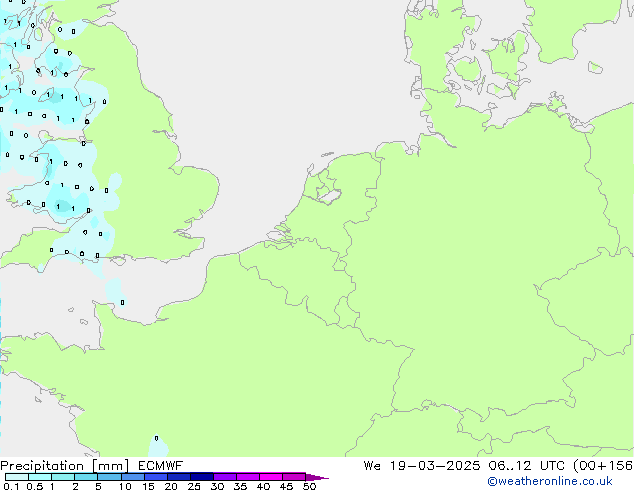Image resolution: width=634 pixels, height=490 pixels.
Task: Click legend color between 40 and 45
Action: [271, 477]
